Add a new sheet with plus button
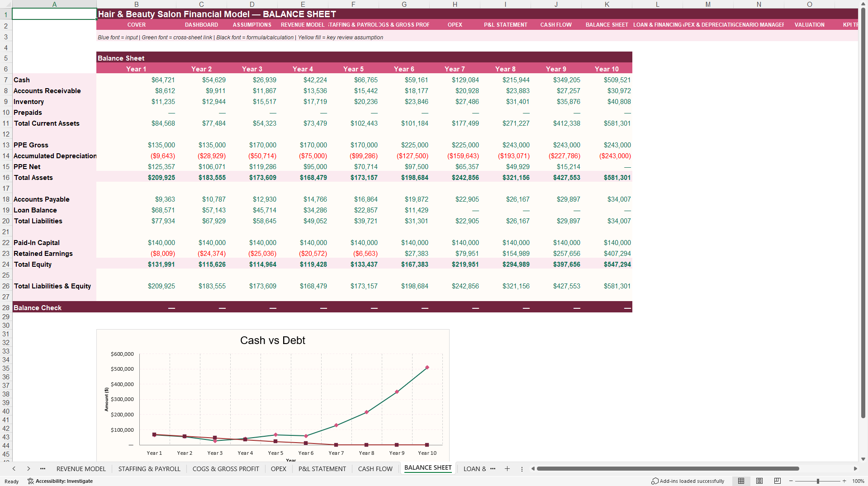The image size is (868, 486). 507,469
